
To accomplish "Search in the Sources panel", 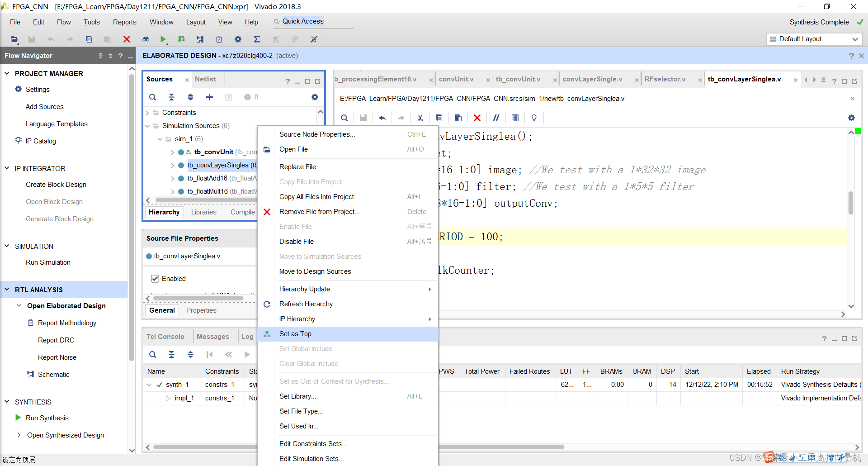I will pyautogui.click(x=153, y=97).
